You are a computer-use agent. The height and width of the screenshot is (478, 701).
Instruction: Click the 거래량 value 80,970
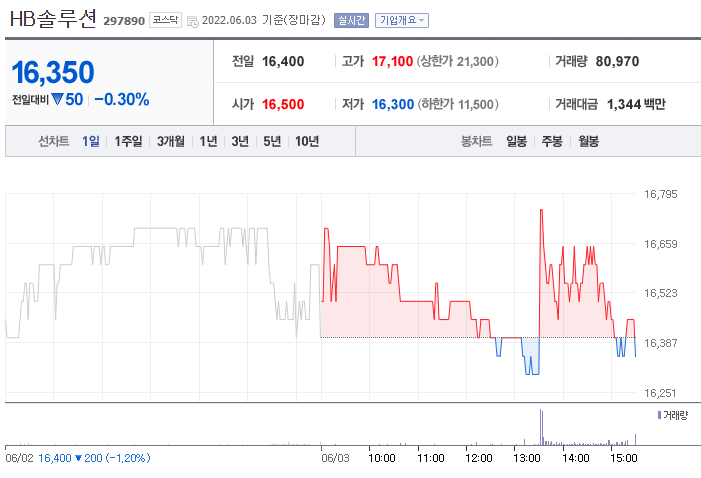[617, 61]
